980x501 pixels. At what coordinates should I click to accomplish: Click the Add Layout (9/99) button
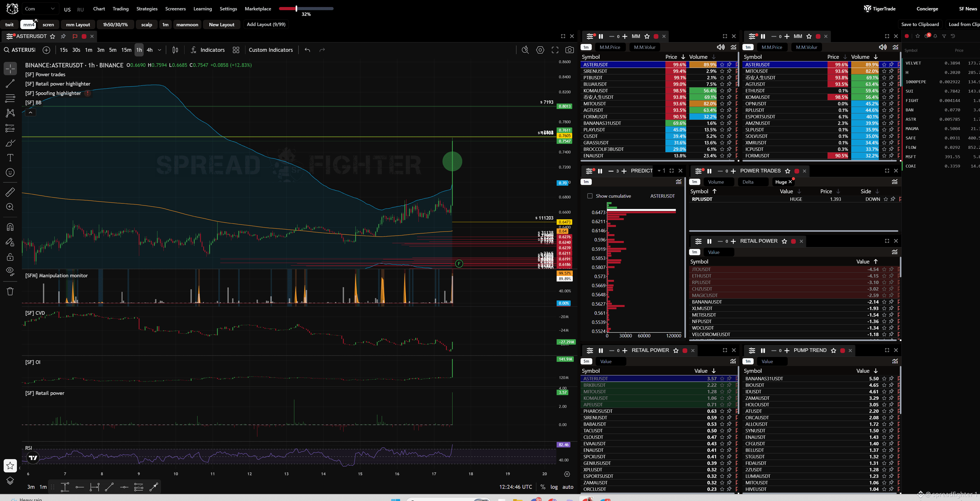pos(266,24)
